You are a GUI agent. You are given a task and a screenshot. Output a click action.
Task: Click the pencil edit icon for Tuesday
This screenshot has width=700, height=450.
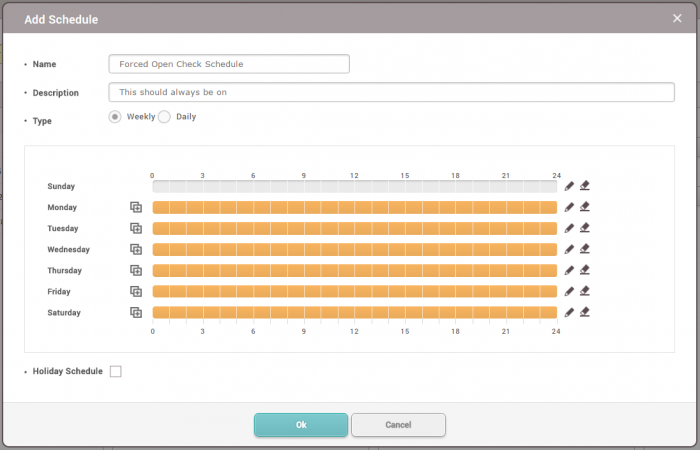click(x=569, y=228)
